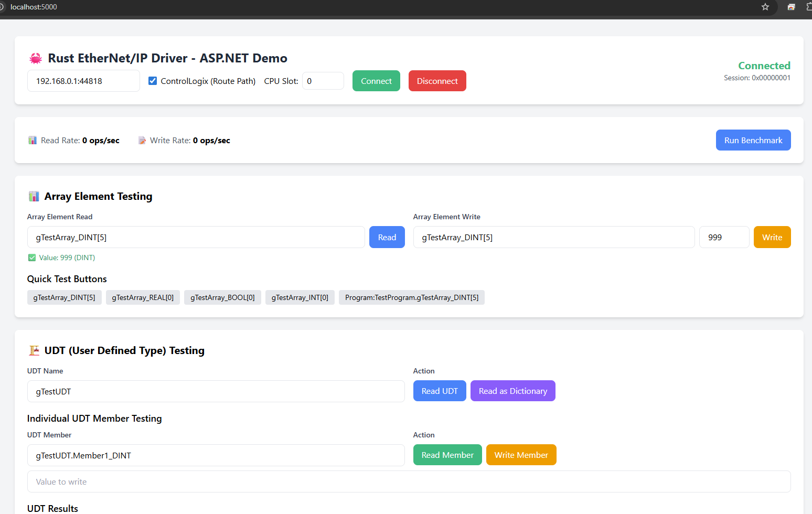
Task: Click Run Benchmark
Action: click(x=753, y=140)
